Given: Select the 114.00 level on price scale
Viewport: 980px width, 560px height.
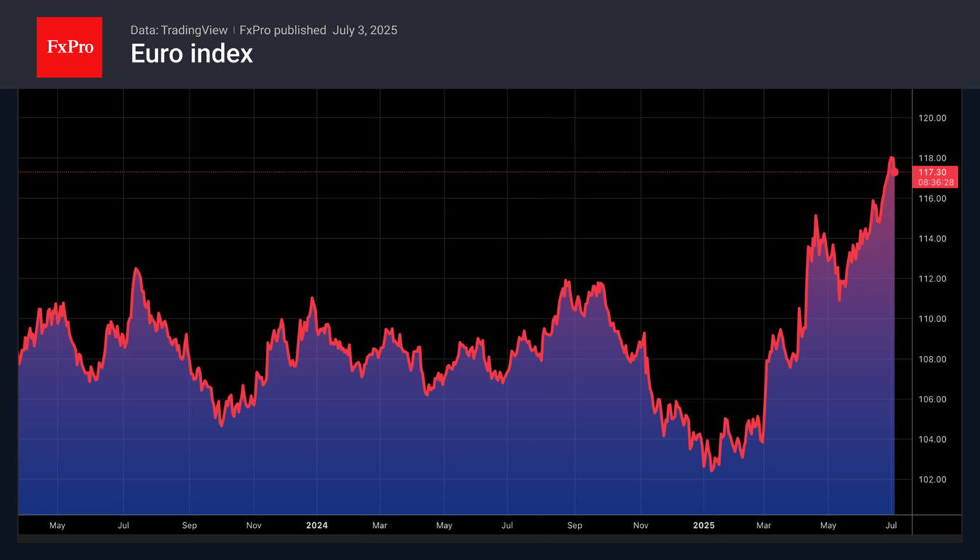Looking at the screenshot, I should click(932, 239).
